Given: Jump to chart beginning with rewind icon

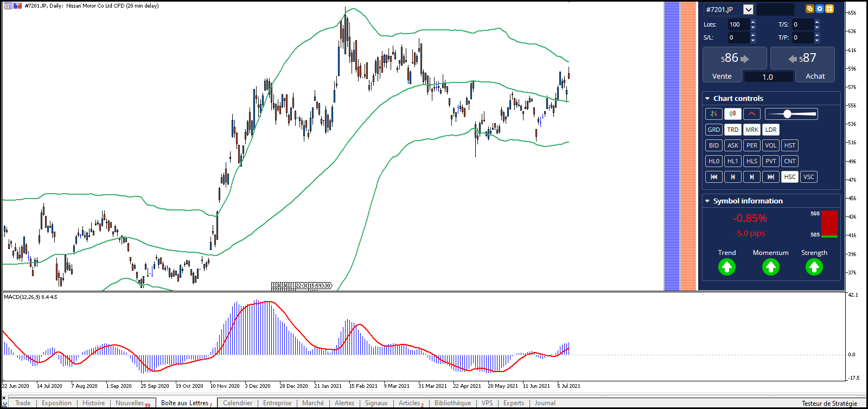Looking at the screenshot, I should pyautogui.click(x=714, y=177).
